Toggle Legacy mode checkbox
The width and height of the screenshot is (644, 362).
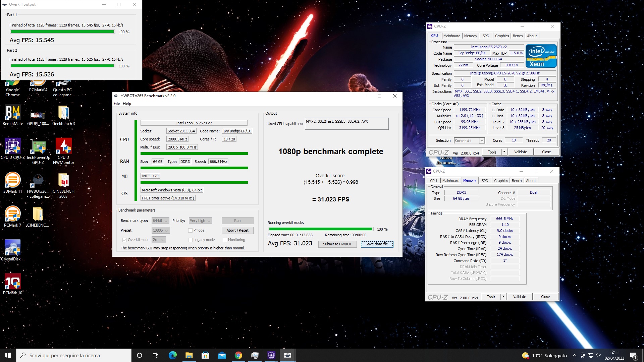(x=190, y=240)
